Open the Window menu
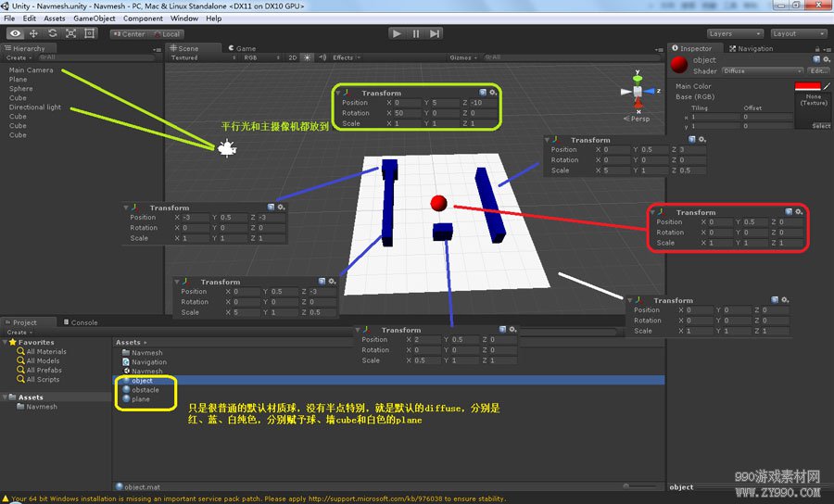This screenshot has width=834, height=504. pos(184,19)
